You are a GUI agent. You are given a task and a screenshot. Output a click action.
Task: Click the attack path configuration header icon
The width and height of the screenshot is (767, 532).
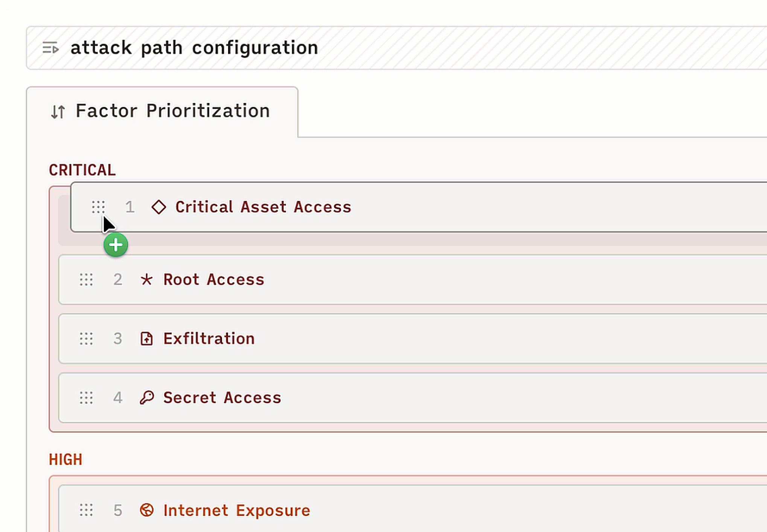(x=50, y=48)
